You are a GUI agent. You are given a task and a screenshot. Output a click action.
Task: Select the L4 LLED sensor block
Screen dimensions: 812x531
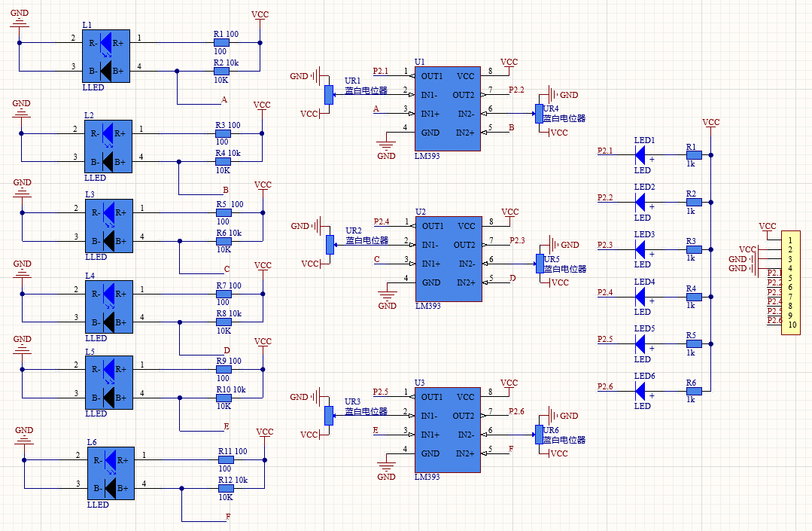pos(109,307)
